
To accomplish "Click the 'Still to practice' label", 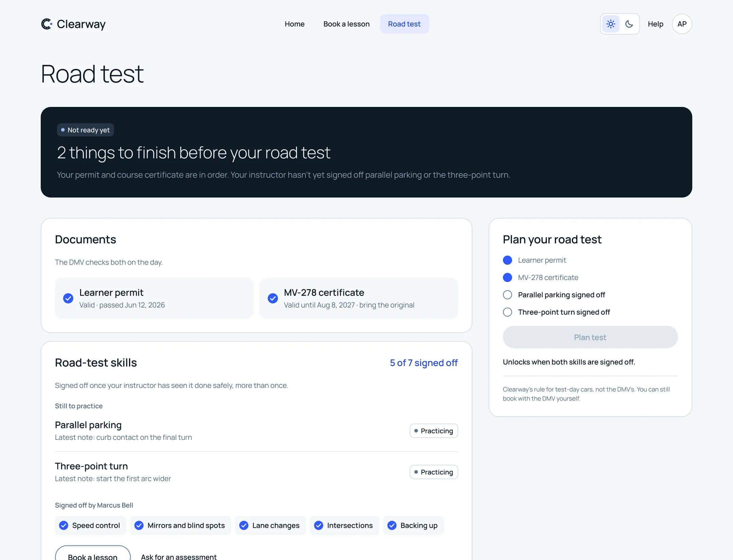I will pyautogui.click(x=79, y=406).
